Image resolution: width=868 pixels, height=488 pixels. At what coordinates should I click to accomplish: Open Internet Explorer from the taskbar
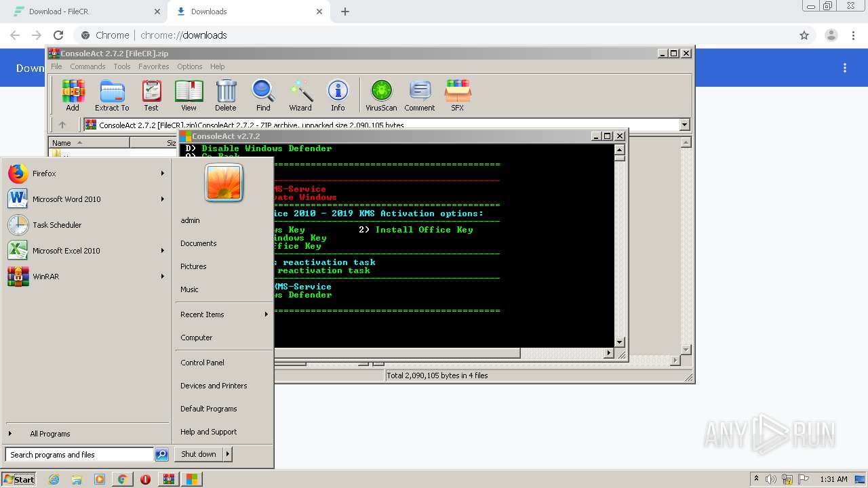tap(54, 479)
